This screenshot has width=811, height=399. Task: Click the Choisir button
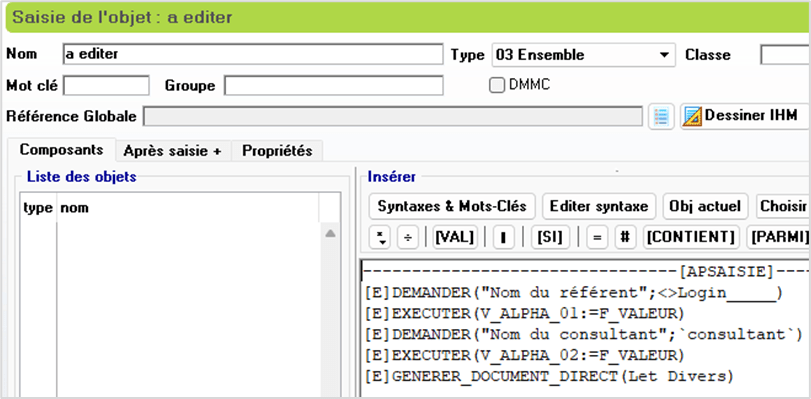783,206
